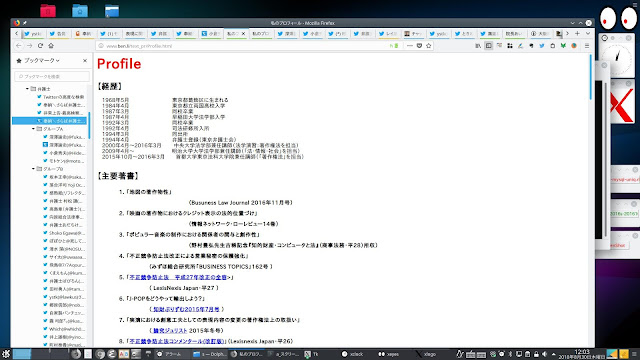
Task: Click the red Profile heading
Action: click(x=119, y=64)
